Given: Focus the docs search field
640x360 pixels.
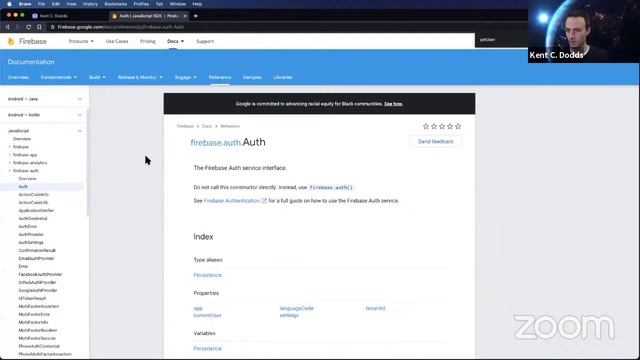Looking at the screenshot, I should point(502,40).
